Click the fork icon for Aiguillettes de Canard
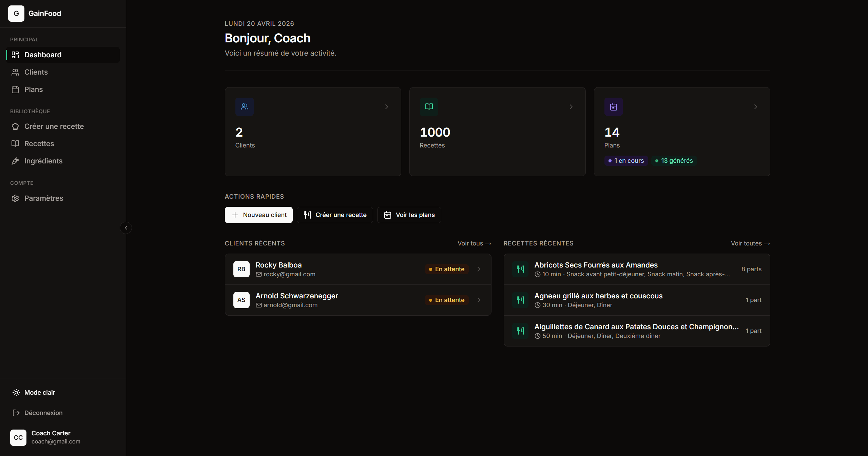 point(520,331)
